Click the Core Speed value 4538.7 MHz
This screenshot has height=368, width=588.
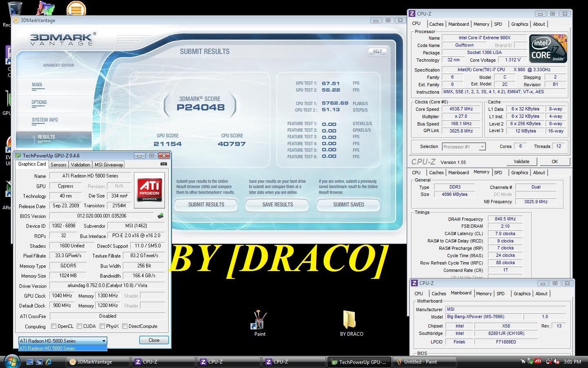point(461,109)
